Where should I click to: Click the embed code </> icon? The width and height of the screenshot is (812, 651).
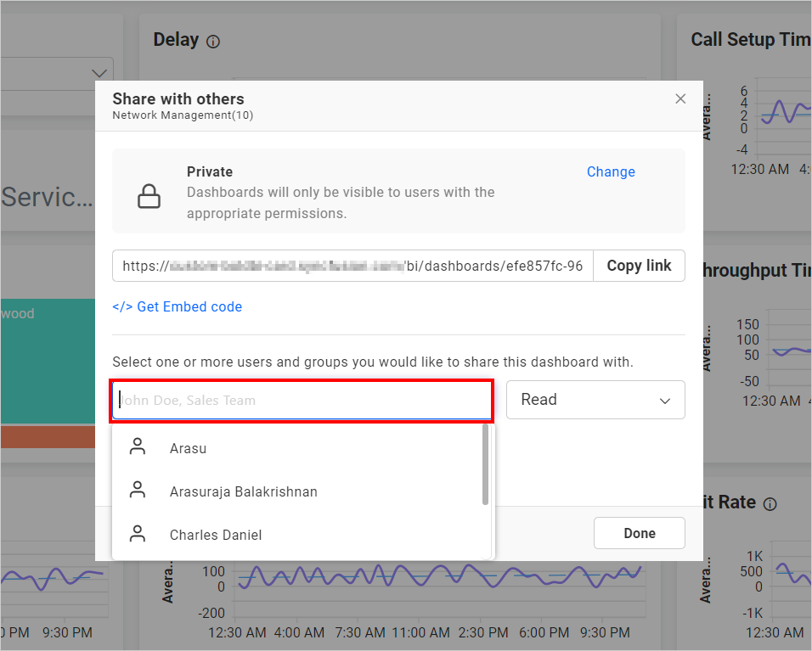tap(122, 306)
